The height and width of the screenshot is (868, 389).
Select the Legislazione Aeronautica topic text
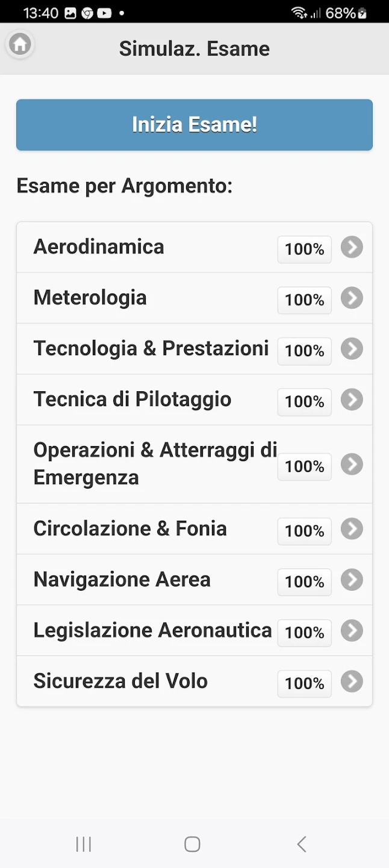(x=153, y=631)
